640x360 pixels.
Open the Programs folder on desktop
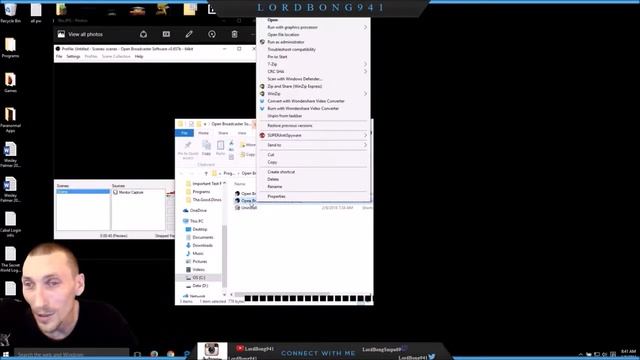[x=10, y=48]
